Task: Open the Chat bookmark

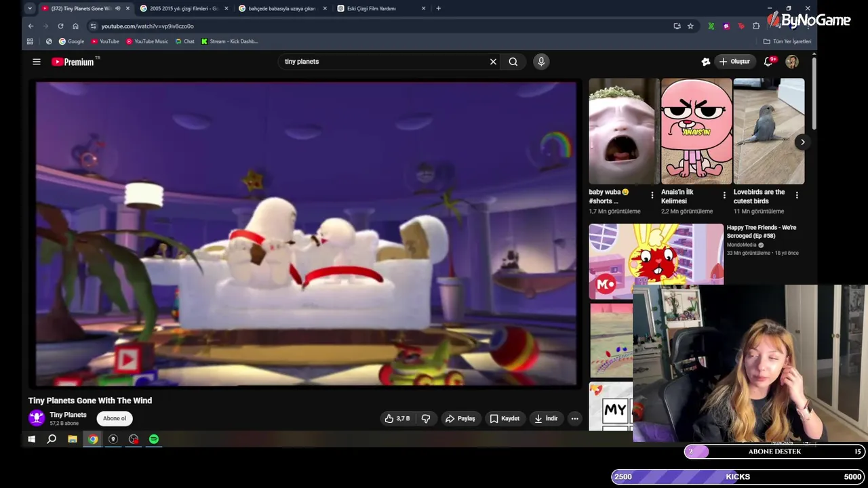Action: pos(184,41)
